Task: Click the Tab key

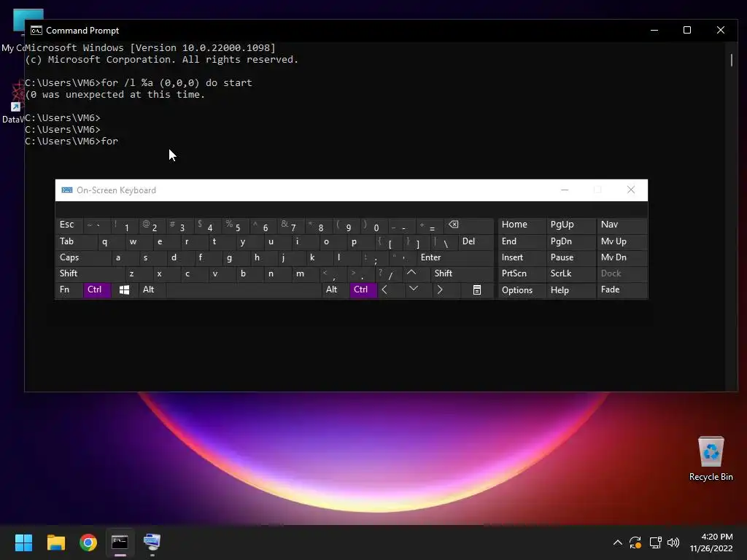Action: pos(76,241)
